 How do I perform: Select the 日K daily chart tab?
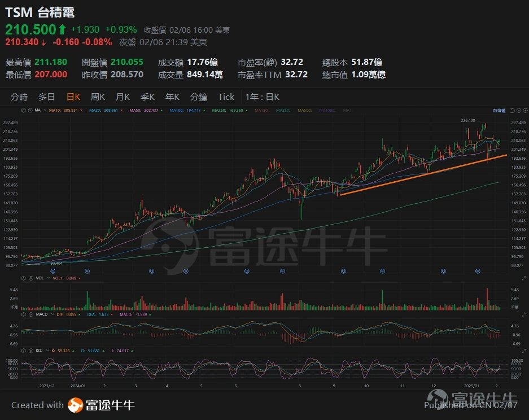[73, 97]
